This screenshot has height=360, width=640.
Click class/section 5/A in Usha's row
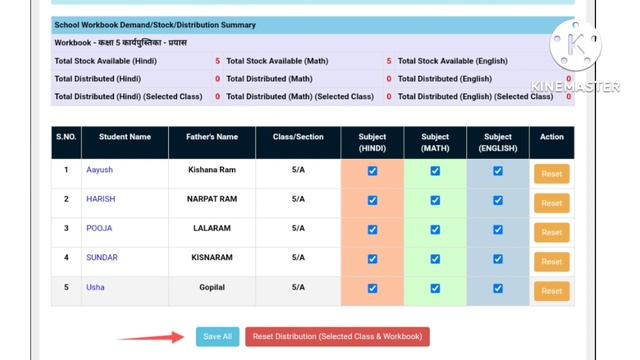point(298,287)
